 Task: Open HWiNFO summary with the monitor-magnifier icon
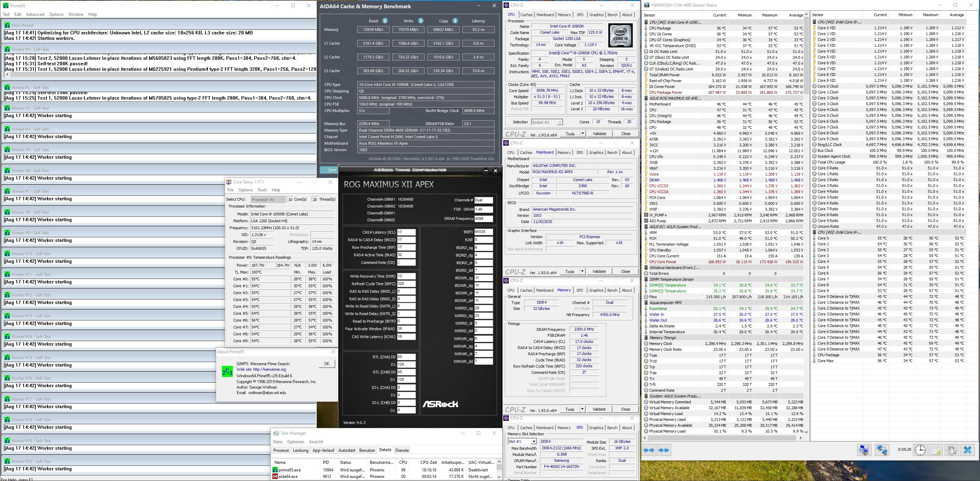tap(864, 450)
